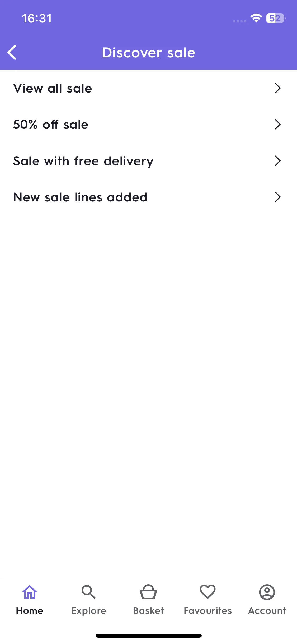Open Sale with free delivery
This screenshot has height=644, width=297.
tap(148, 161)
